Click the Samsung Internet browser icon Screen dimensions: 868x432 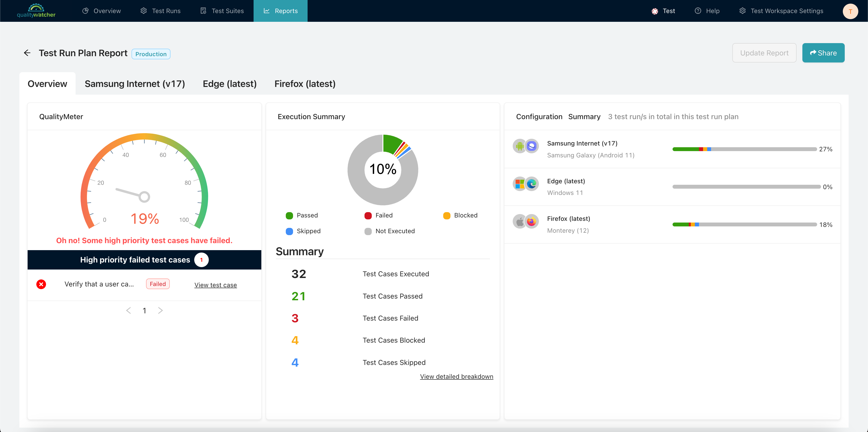coord(532,146)
